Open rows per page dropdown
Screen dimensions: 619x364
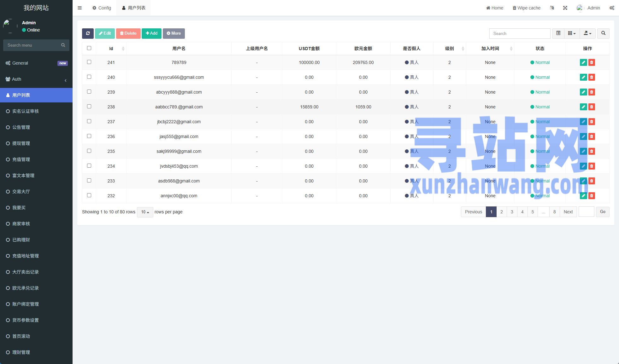[x=145, y=212]
